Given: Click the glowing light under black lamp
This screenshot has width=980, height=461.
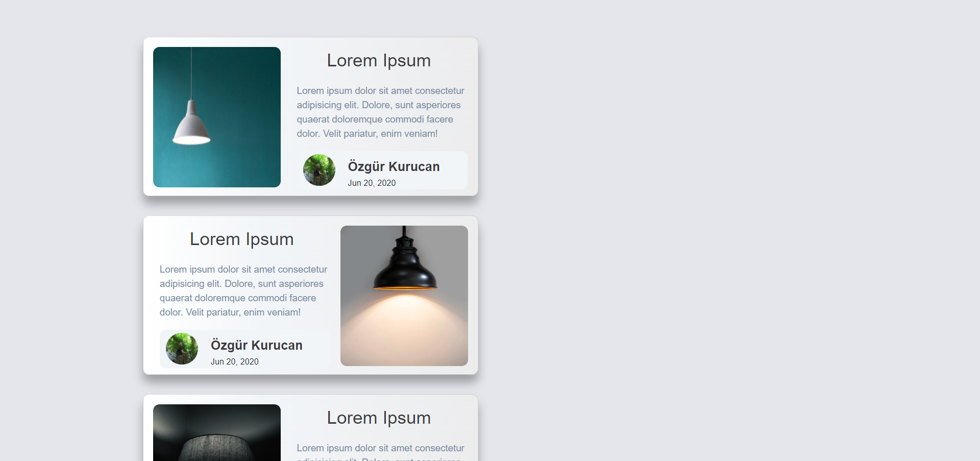Looking at the screenshot, I should click(404, 327).
